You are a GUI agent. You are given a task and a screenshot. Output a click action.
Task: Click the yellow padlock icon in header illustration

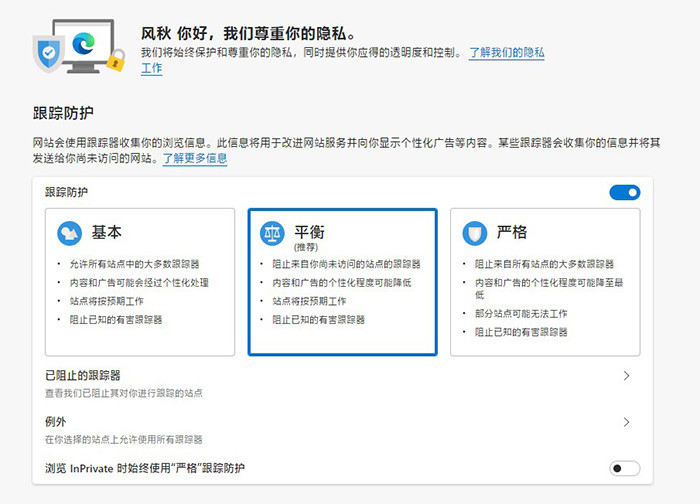(116, 59)
